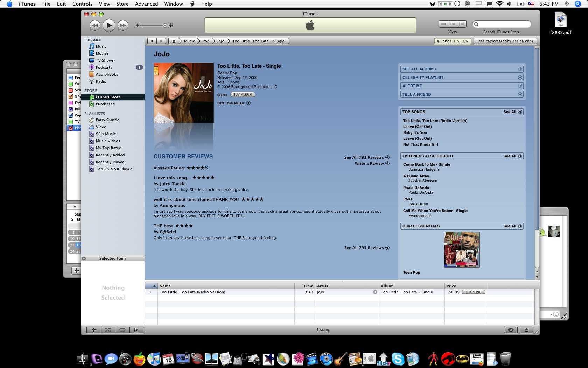
Task: Open the 4 Songs + $1.06 shopping cart
Action: [x=452, y=41]
